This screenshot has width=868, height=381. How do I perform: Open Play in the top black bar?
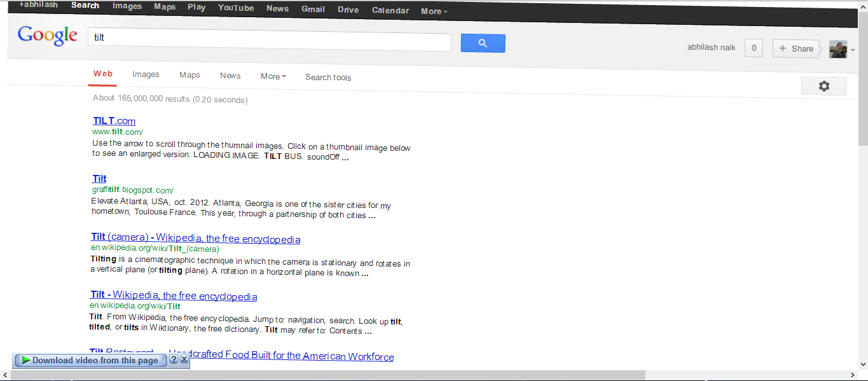pyautogui.click(x=196, y=7)
